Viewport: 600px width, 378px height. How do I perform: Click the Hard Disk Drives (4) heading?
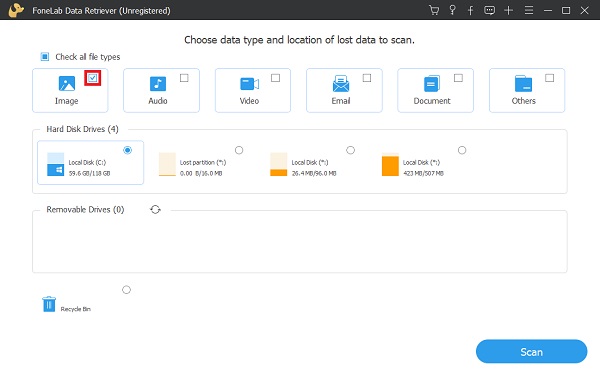click(x=82, y=129)
